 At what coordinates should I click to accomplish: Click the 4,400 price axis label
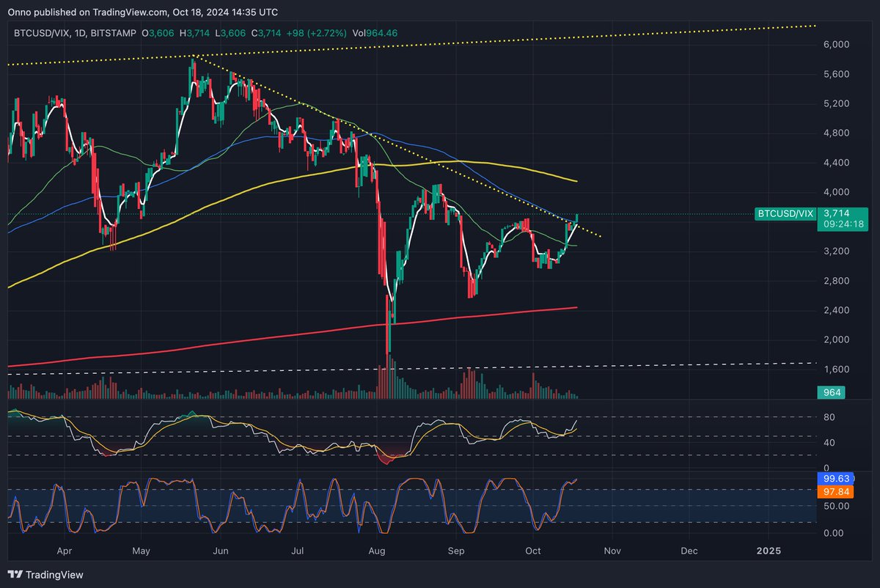[x=837, y=163]
